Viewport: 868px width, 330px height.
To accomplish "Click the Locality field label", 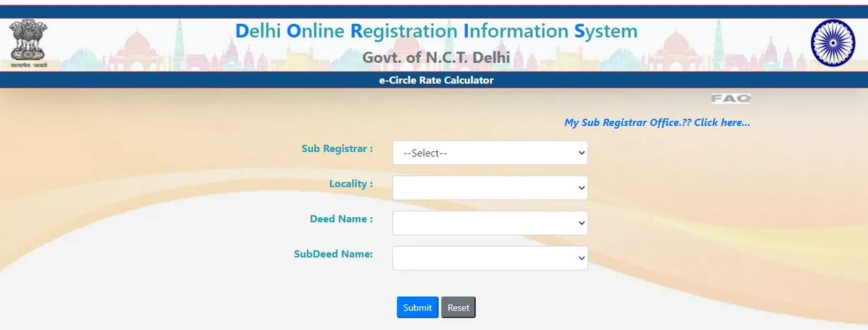I will (351, 184).
